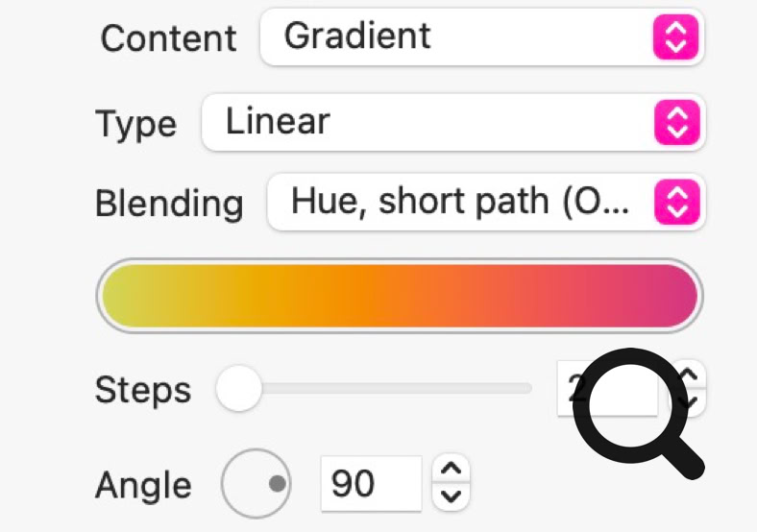Click the middle of the Steps slider track
Image resolution: width=757 pixels, height=532 pixels.
pyautogui.click(x=384, y=389)
